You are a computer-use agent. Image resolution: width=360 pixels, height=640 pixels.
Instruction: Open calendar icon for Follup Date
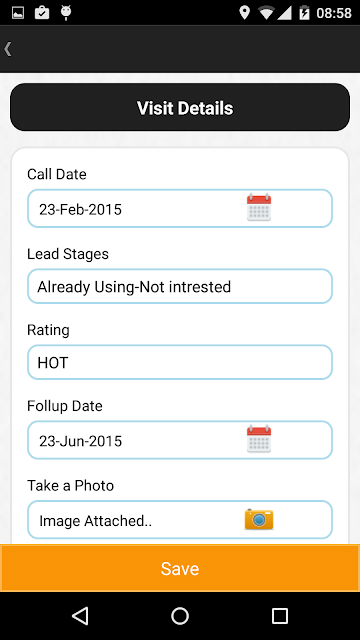click(259, 439)
